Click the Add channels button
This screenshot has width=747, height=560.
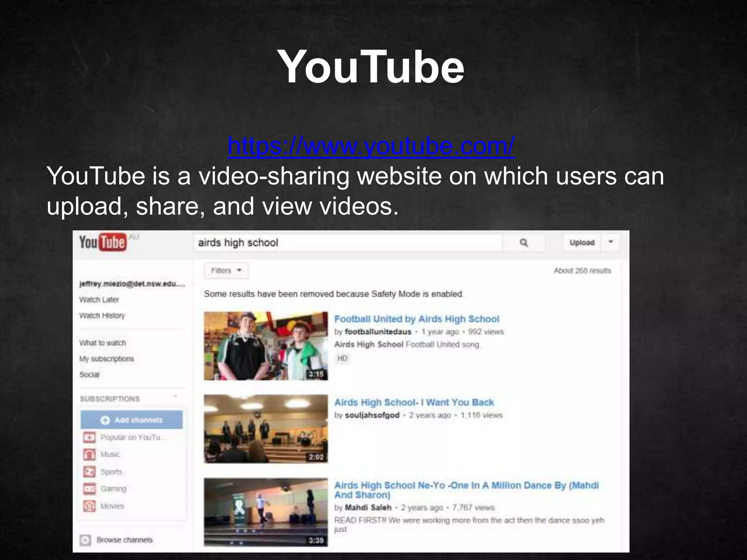132,420
